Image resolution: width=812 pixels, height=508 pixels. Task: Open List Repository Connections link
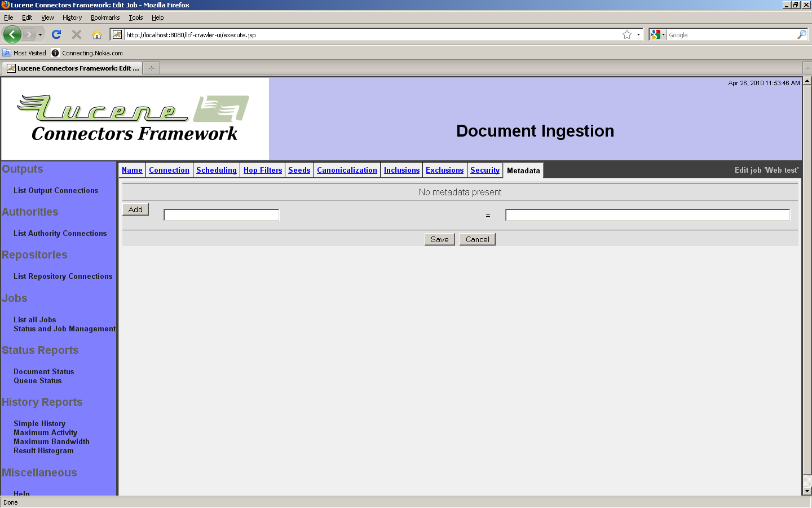[63, 276]
